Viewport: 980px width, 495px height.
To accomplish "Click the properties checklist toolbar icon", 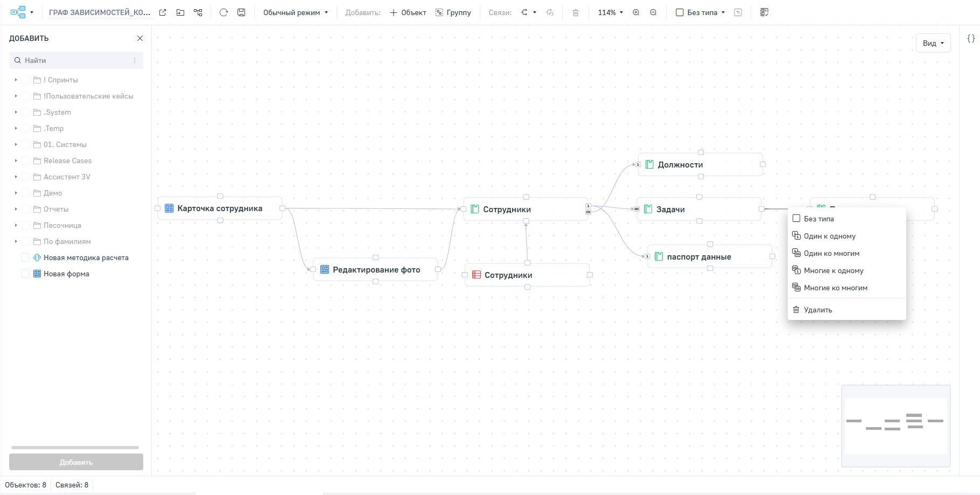I will click(764, 12).
